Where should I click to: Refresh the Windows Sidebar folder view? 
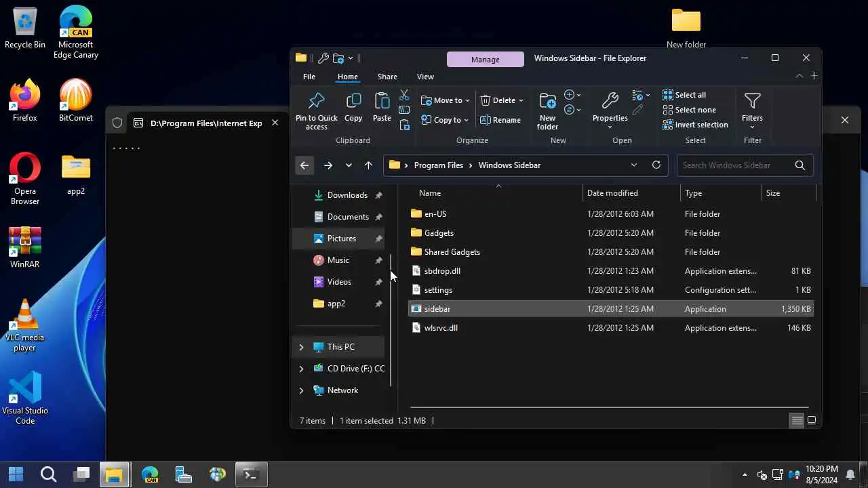[656, 165]
